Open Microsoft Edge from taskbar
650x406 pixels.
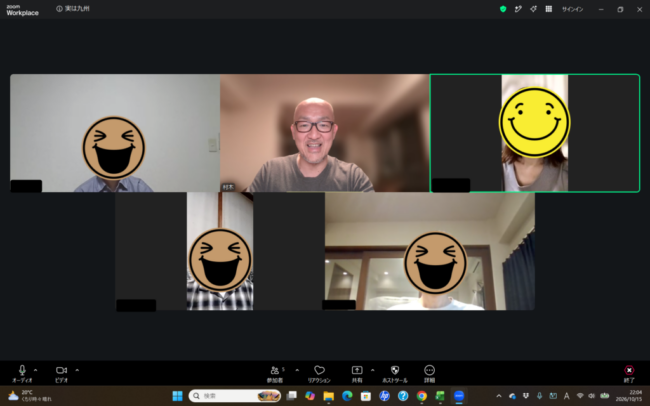pos(347,396)
